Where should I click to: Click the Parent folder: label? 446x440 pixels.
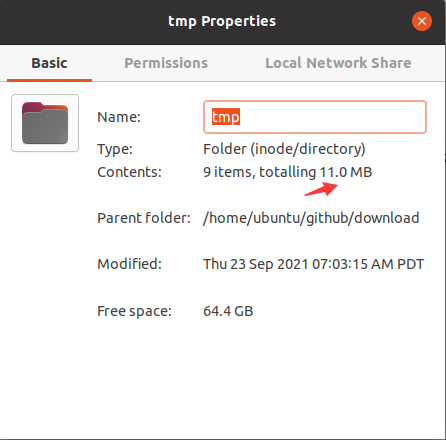[x=144, y=218]
